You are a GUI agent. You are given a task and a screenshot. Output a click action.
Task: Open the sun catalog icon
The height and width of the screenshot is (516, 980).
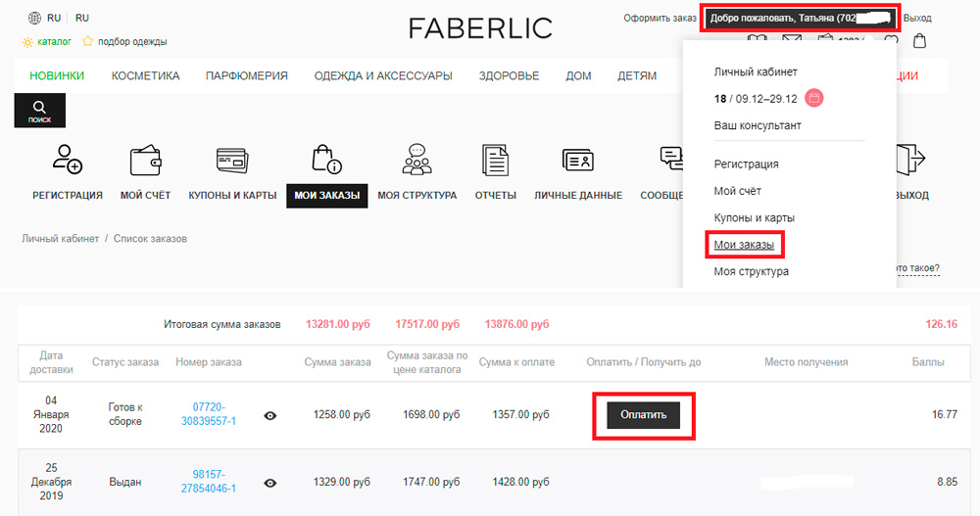[x=27, y=42]
